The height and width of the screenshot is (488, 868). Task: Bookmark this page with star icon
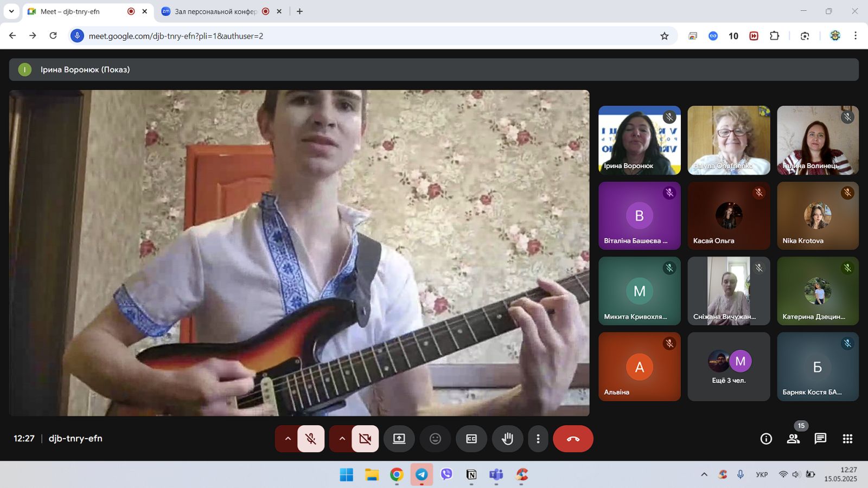[664, 36]
